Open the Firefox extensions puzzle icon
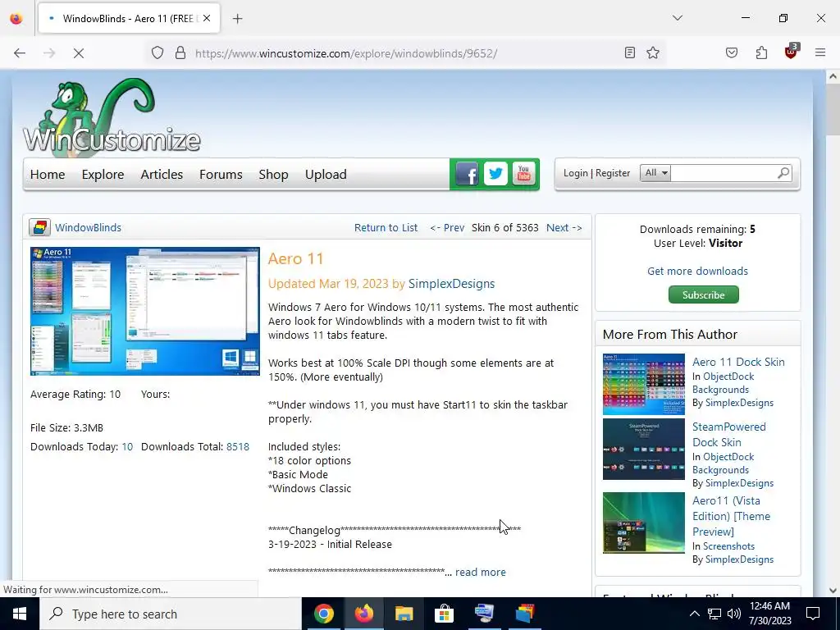This screenshot has height=630, width=840. [761, 52]
